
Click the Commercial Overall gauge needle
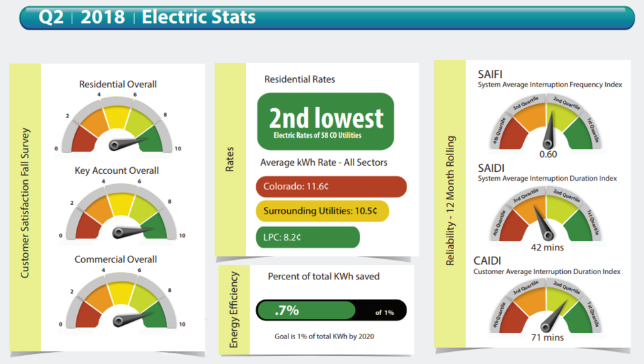click(x=132, y=319)
